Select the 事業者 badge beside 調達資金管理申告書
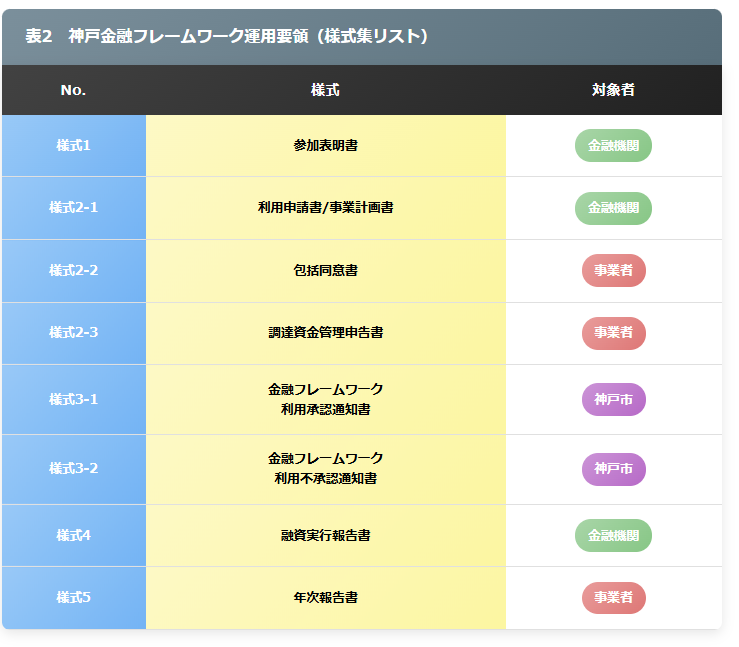This screenshot has width=739, height=647. [613, 333]
